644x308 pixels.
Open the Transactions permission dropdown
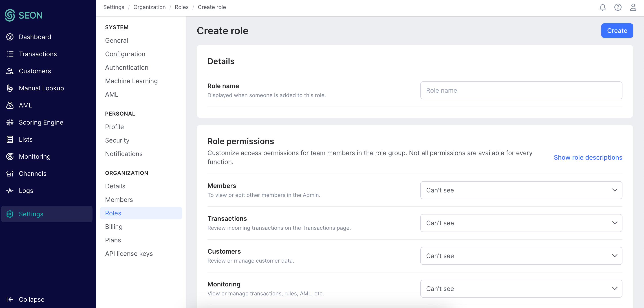pyautogui.click(x=521, y=223)
